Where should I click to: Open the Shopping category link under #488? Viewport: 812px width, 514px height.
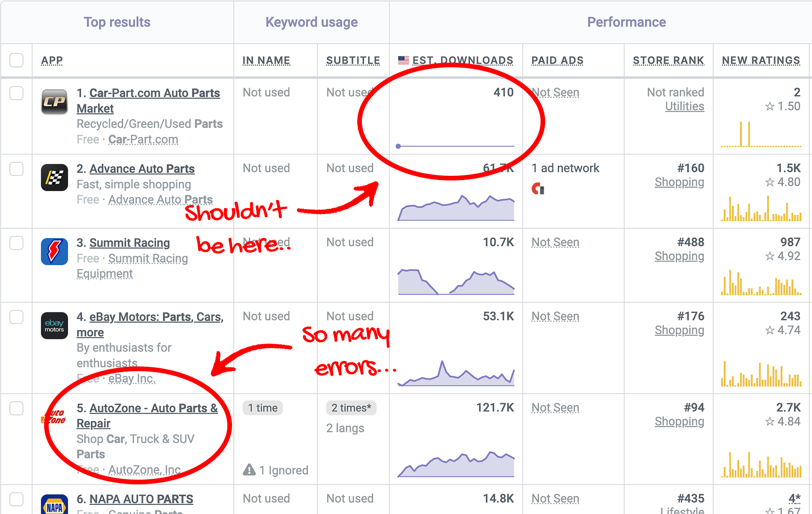tap(679, 256)
